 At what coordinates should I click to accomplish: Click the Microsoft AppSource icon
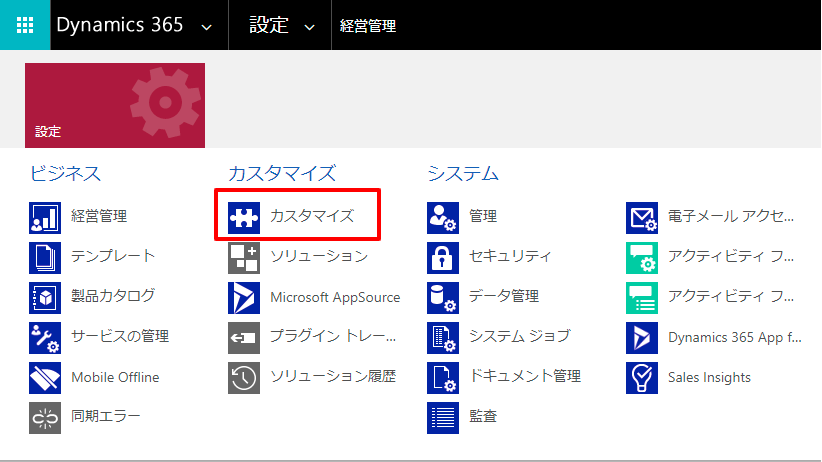(x=244, y=297)
